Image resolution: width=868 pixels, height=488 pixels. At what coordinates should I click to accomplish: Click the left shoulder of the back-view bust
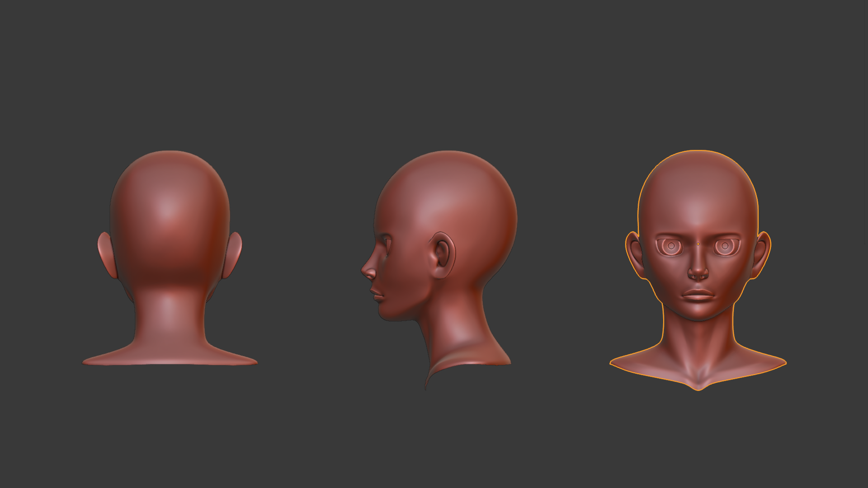(x=108, y=358)
